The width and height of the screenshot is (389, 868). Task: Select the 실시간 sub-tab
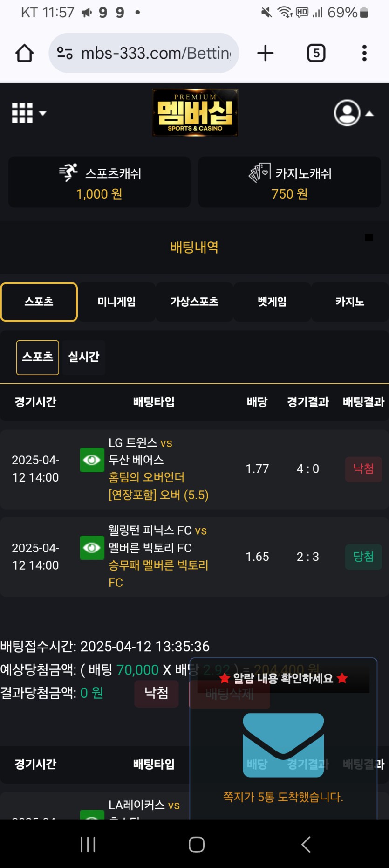point(84,358)
